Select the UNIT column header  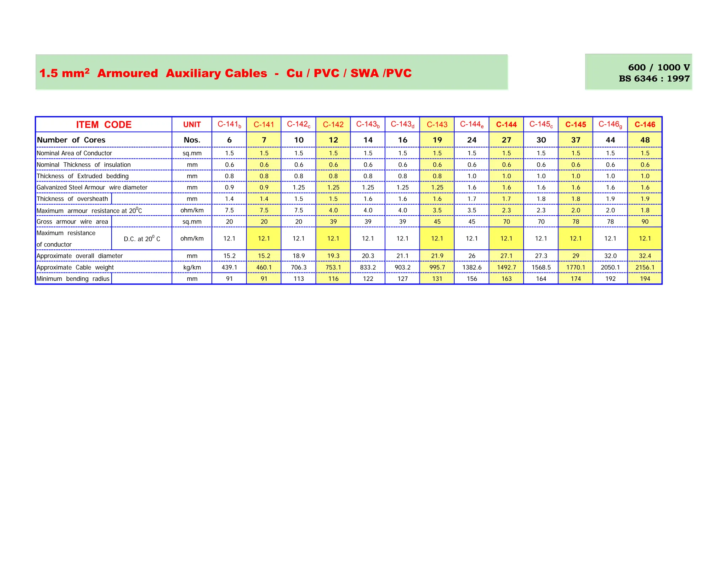tap(192, 125)
